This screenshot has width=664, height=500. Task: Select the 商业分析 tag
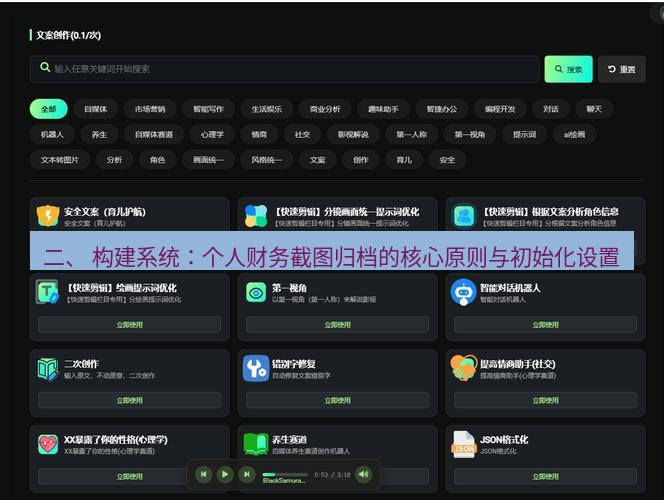(x=325, y=109)
